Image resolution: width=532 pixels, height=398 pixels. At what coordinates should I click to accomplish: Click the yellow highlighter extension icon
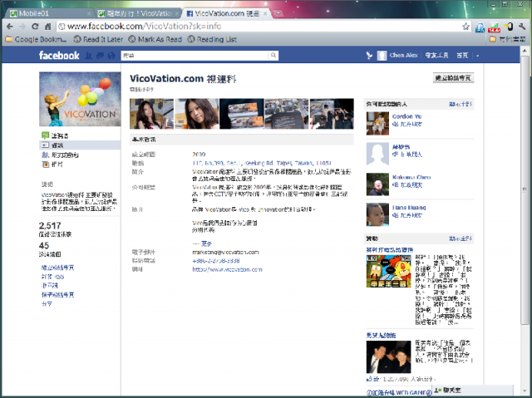509,27
